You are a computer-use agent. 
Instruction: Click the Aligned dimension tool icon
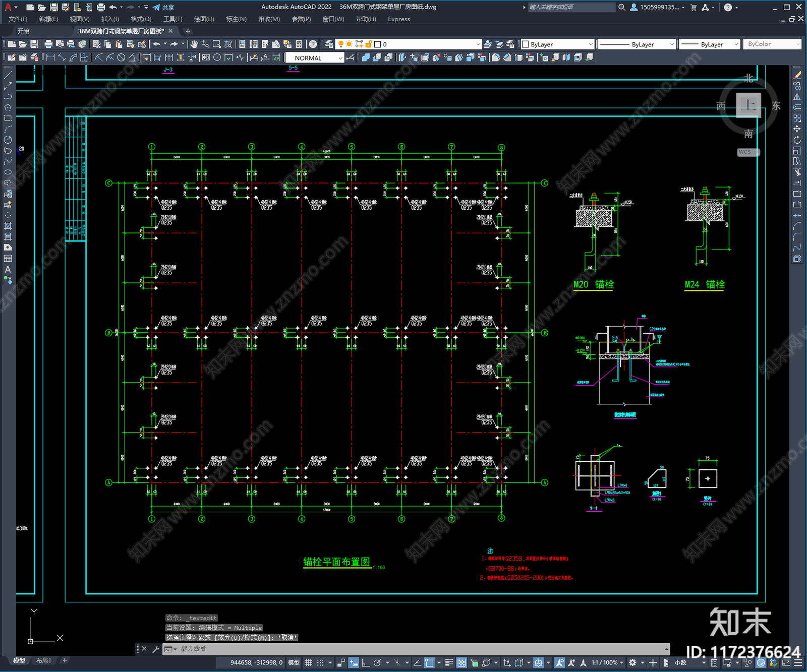point(62,57)
